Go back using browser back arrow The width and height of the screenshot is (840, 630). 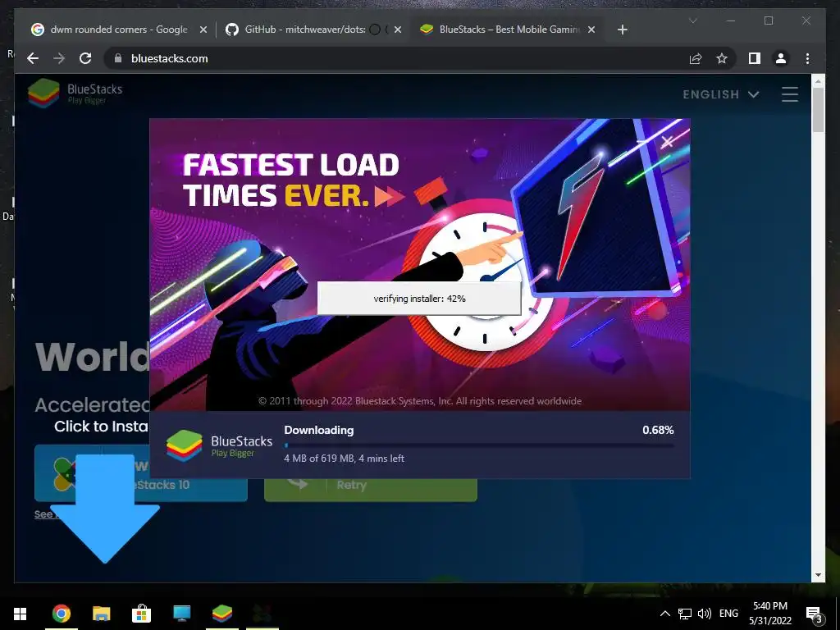coord(33,58)
